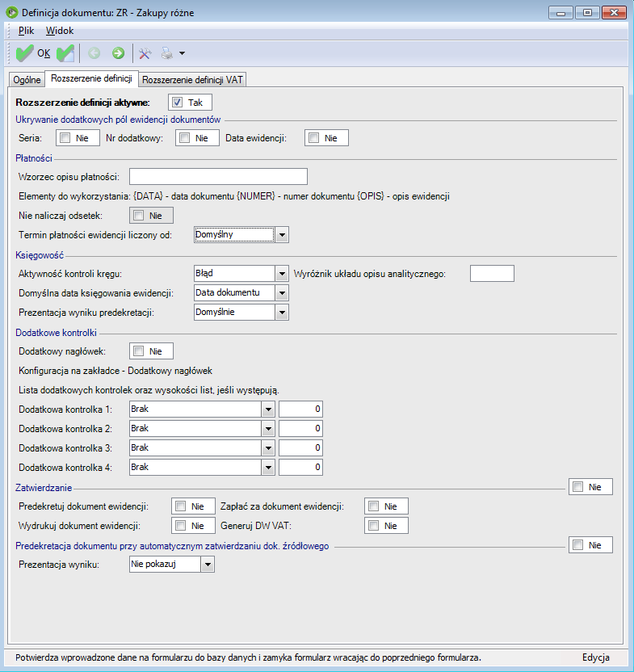The height and width of the screenshot is (672, 634).
Task: Click the height field for Dodatkowa kontrolka 4
Action: tap(300, 468)
